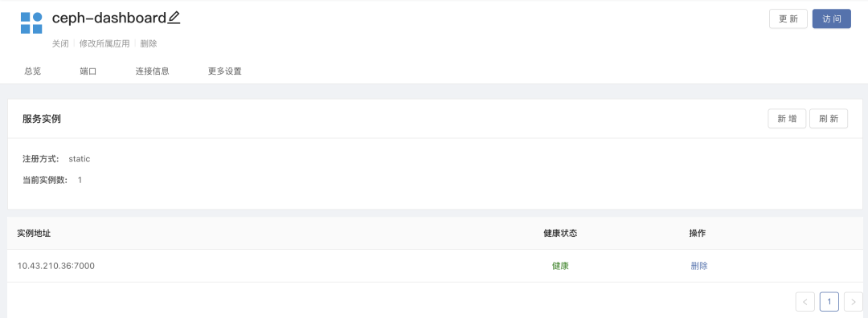Click the green 健康 status label
This screenshot has width=868, height=318.
tap(560, 266)
